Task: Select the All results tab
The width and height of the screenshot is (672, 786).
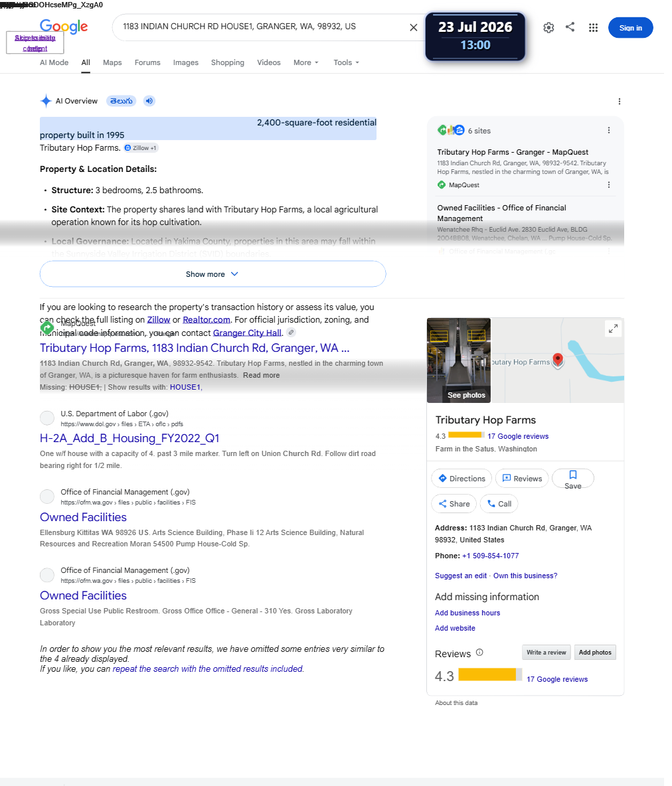Action: [86, 62]
